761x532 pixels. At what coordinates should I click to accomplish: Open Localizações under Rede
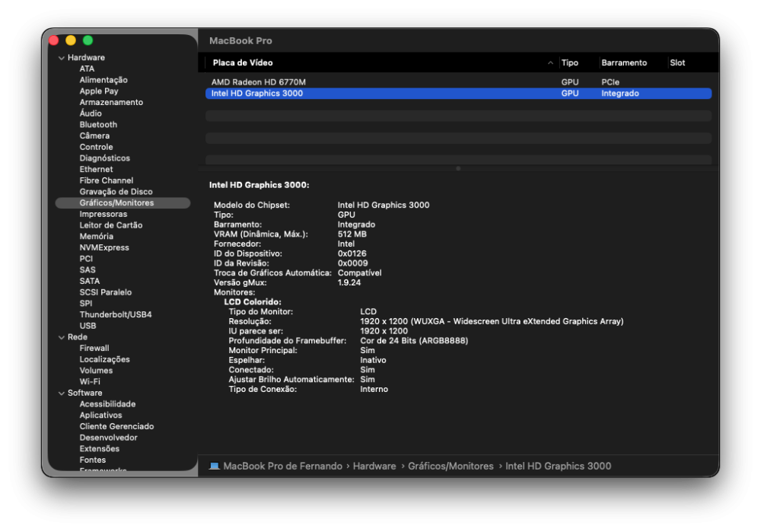point(105,359)
